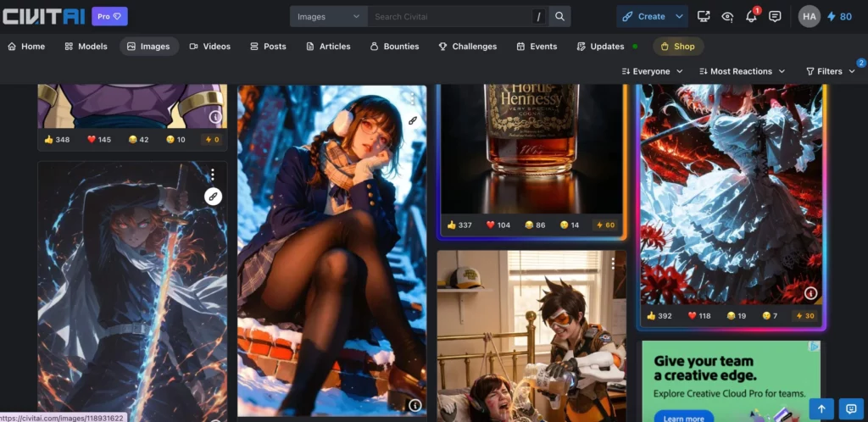Show info for the snow girl image
Image resolution: width=868 pixels, height=422 pixels.
pyautogui.click(x=415, y=407)
